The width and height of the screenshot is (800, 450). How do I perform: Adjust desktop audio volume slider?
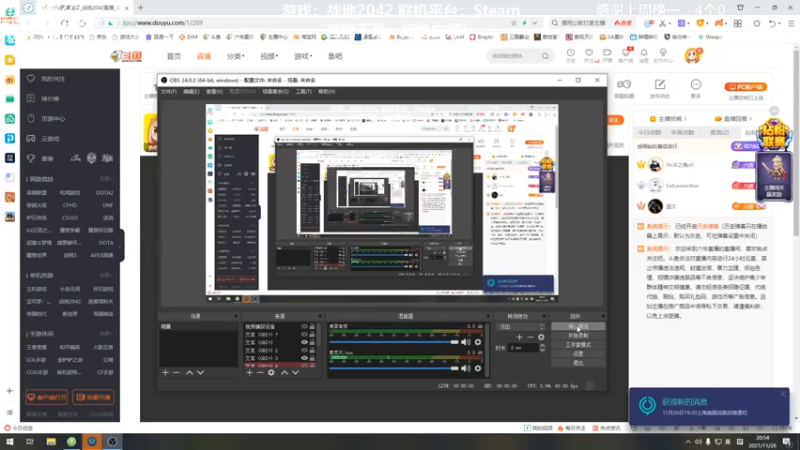click(x=393, y=342)
